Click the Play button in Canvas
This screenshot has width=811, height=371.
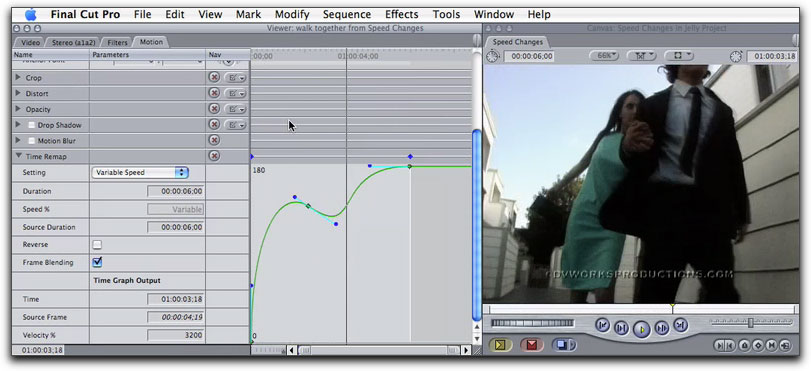coord(641,329)
